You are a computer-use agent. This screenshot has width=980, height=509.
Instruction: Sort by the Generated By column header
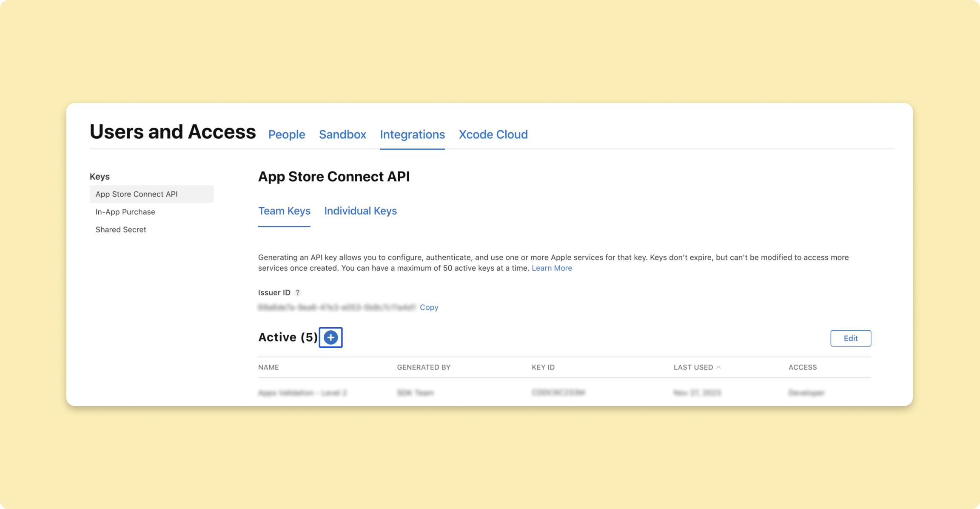pyautogui.click(x=423, y=367)
